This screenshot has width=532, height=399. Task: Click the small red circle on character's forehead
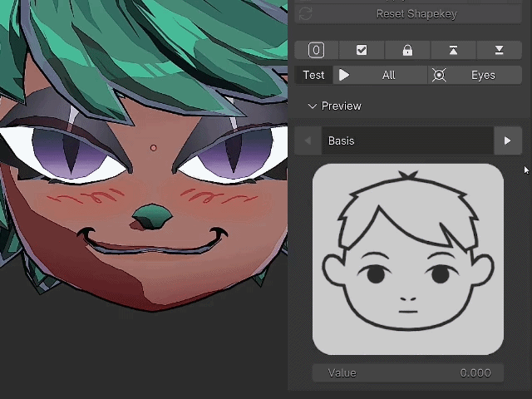[153, 148]
